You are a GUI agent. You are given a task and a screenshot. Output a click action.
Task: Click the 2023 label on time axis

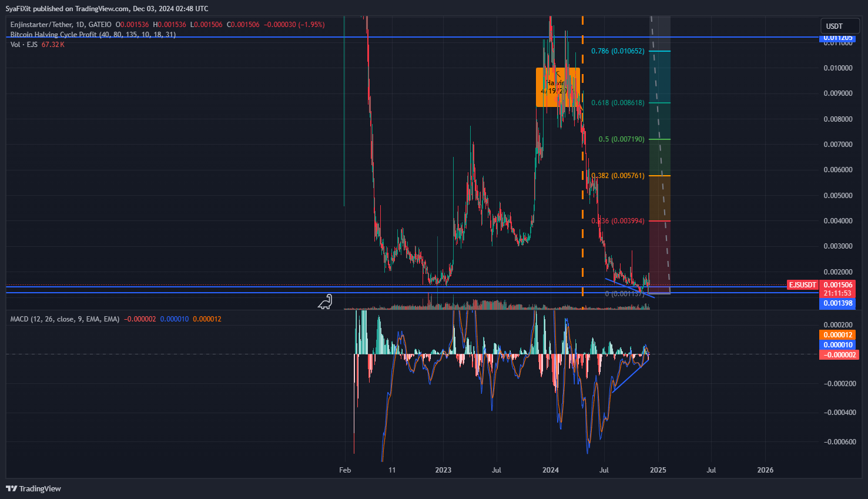pyautogui.click(x=443, y=470)
